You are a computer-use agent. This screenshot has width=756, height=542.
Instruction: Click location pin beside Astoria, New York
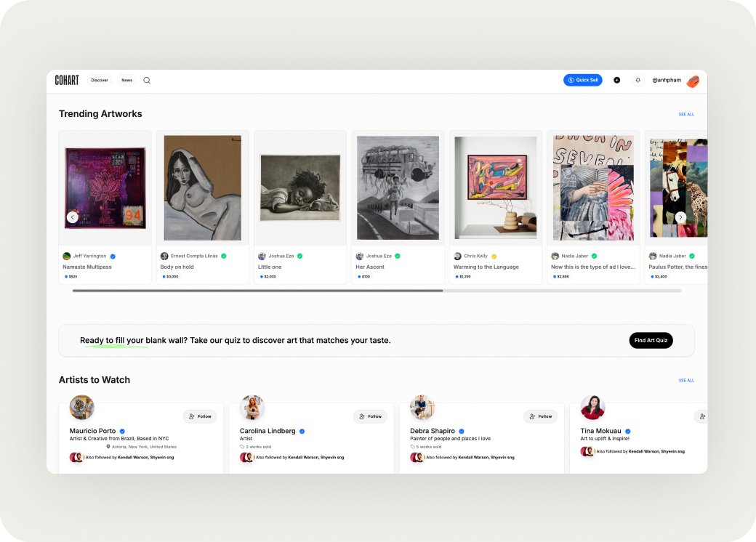coord(108,447)
